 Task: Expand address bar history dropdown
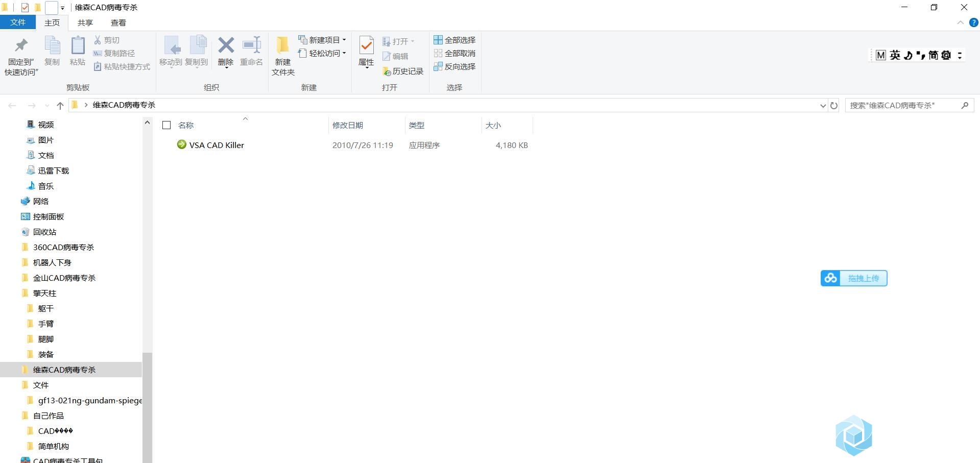point(823,106)
